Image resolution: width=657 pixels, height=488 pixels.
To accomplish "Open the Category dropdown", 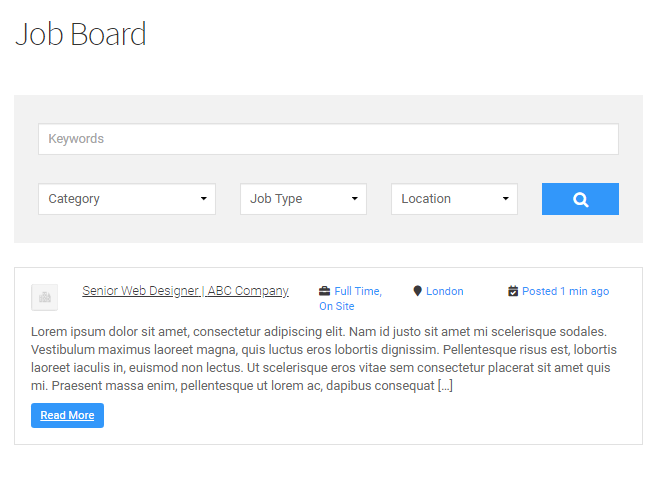I will (x=127, y=199).
